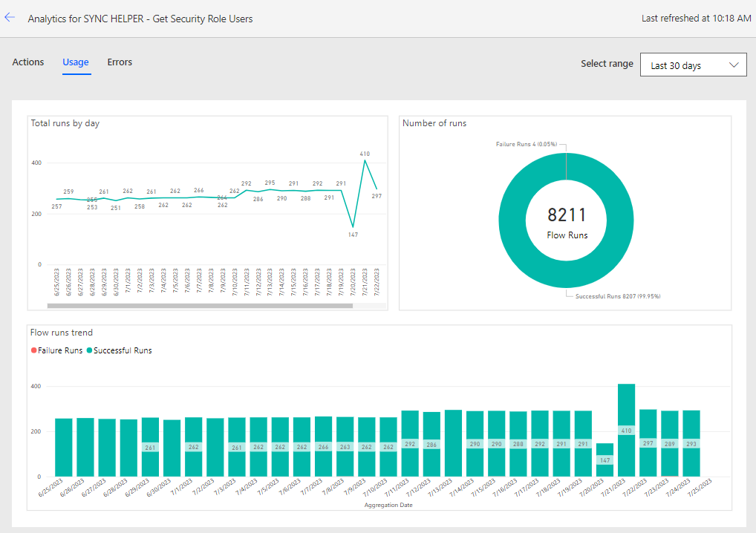Click the dropdown chevron on Select range
756x533 pixels.
pos(734,65)
